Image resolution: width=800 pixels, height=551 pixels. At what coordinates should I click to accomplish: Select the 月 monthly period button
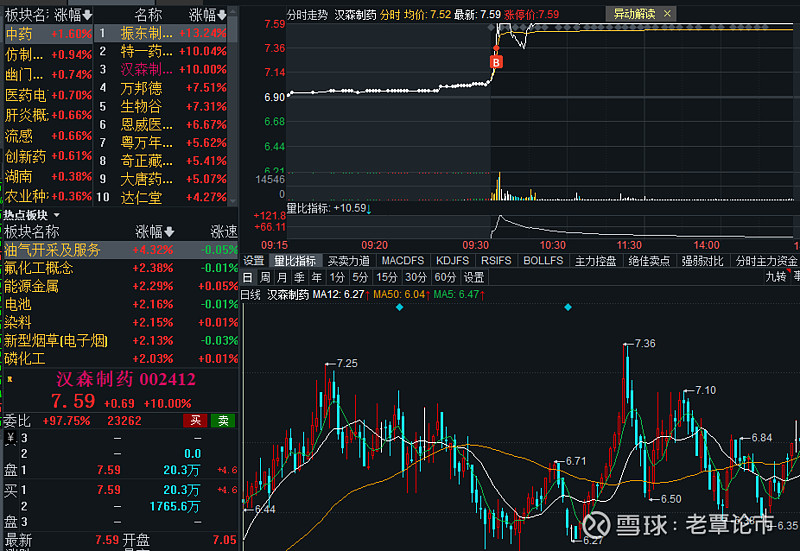click(x=282, y=278)
